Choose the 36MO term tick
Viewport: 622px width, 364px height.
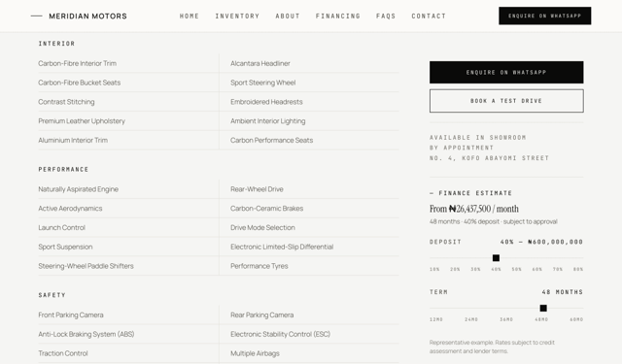[x=506, y=319]
